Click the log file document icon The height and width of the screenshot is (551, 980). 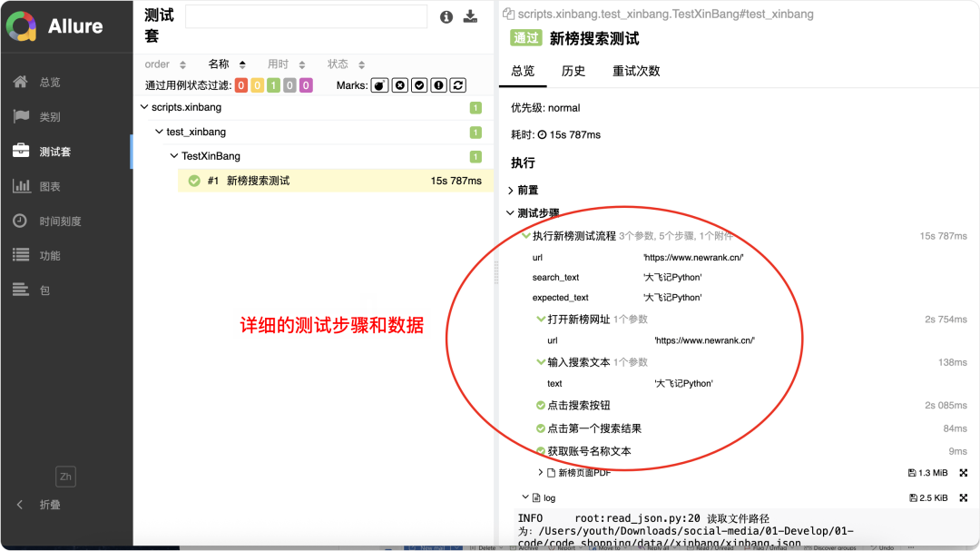point(536,497)
